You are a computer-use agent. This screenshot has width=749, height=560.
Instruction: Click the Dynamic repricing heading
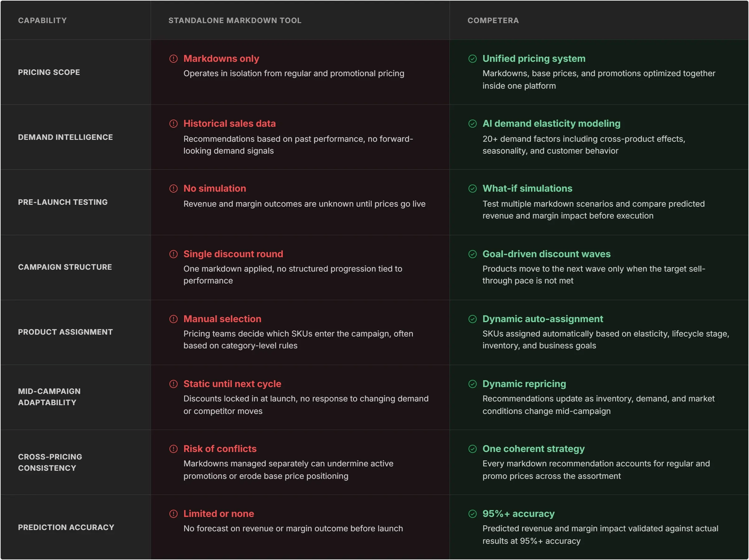click(x=524, y=384)
